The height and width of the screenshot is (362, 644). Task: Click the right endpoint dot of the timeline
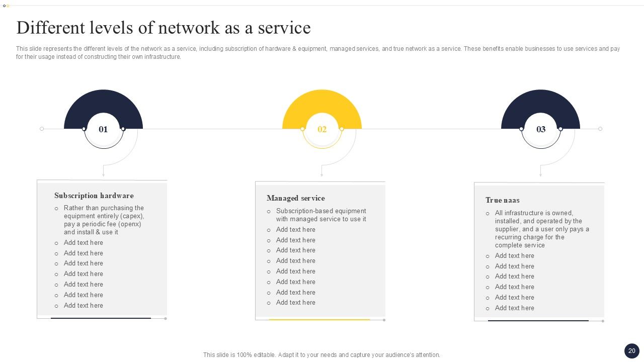click(x=600, y=129)
